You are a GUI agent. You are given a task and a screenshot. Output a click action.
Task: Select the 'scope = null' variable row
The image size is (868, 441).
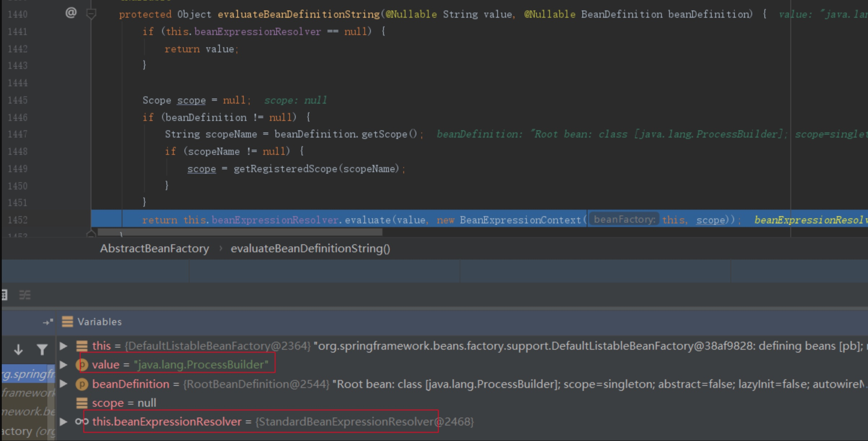pyautogui.click(x=124, y=403)
